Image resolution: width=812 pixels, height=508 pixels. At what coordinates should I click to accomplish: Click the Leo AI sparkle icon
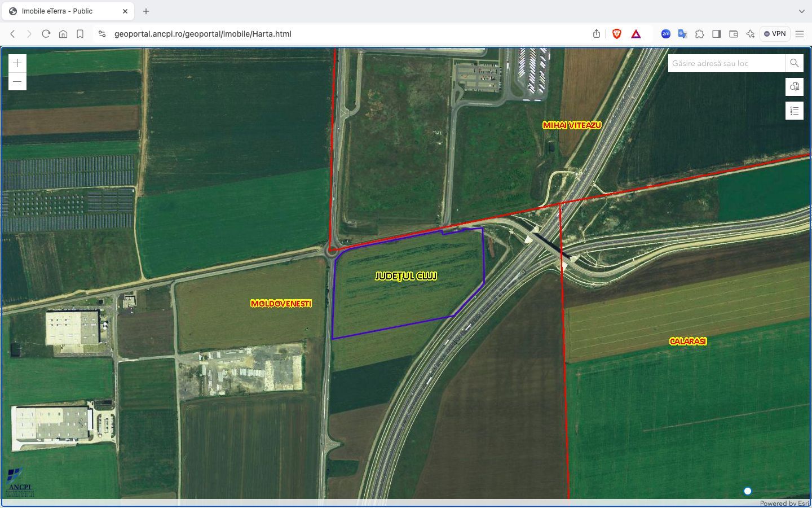click(x=750, y=34)
